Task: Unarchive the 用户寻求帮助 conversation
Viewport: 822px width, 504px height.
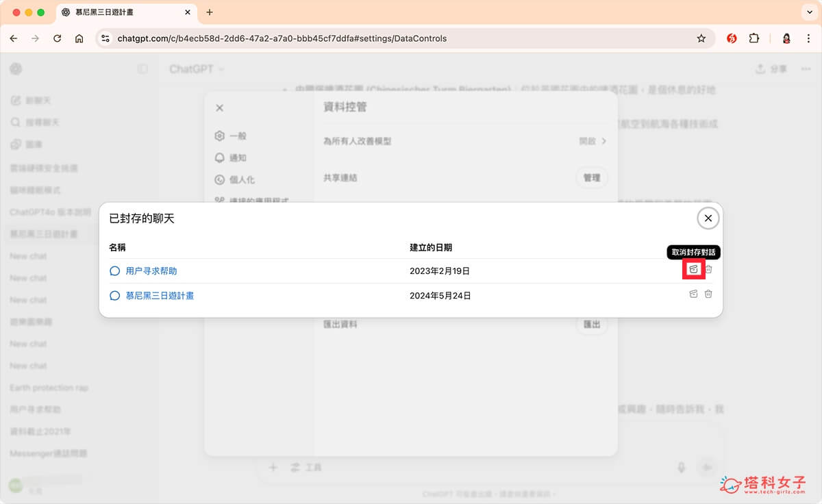Action: pos(693,270)
